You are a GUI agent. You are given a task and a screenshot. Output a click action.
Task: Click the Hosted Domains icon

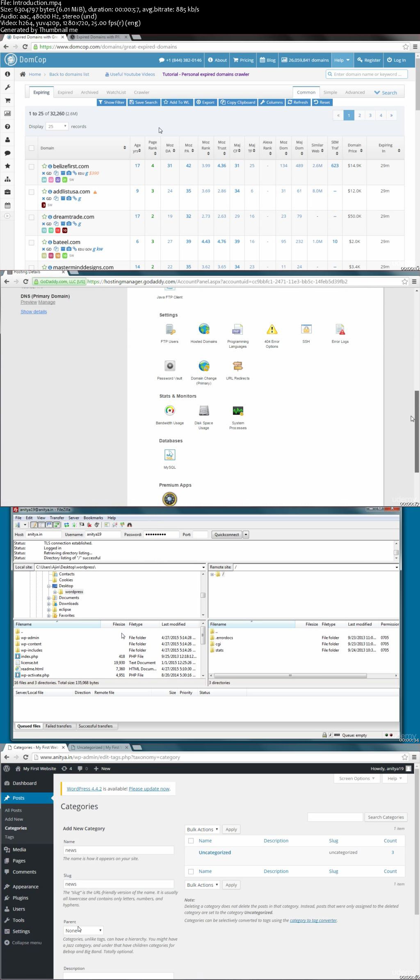[x=204, y=329]
